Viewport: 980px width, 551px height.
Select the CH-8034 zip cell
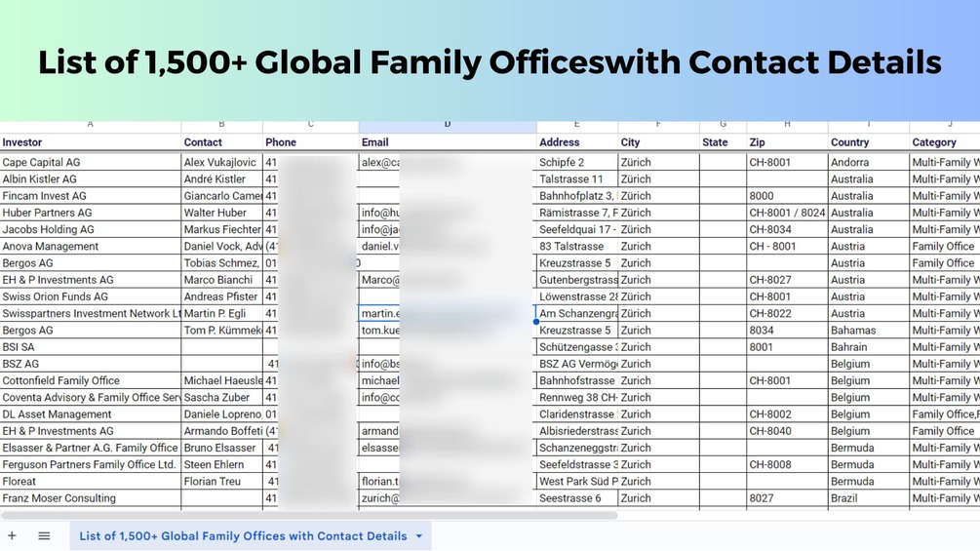(788, 230)
